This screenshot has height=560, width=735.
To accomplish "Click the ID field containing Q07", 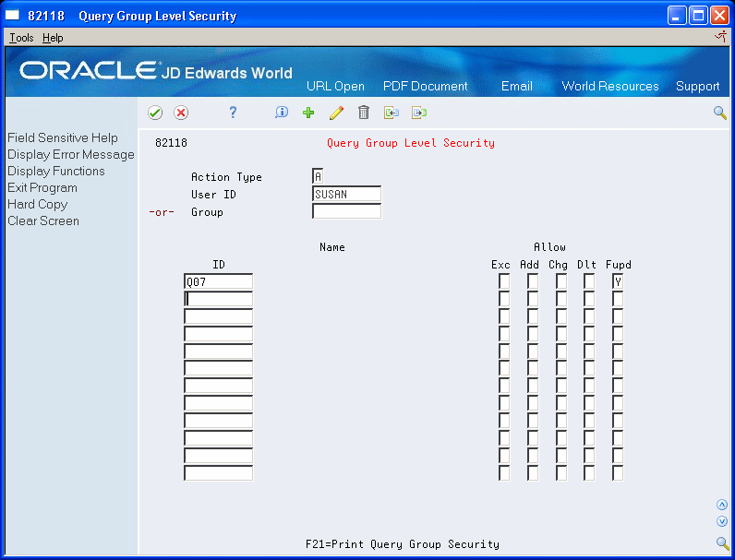I will [x=219, y=281].
